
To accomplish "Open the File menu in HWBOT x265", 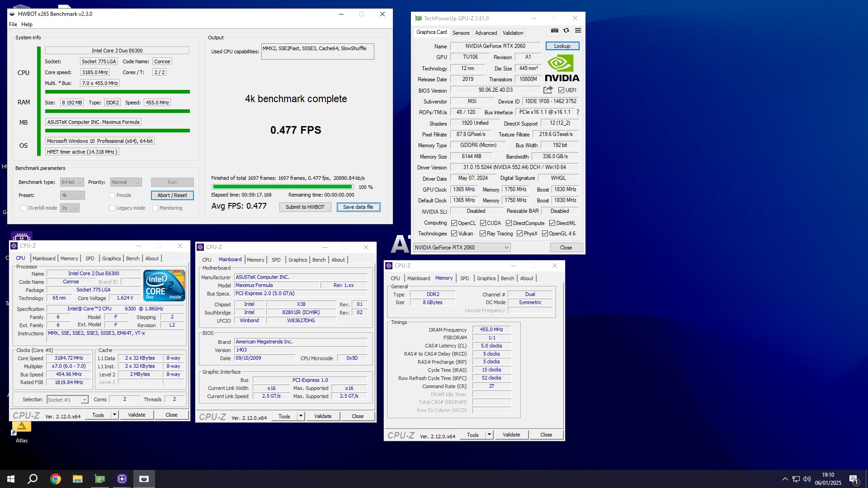I will 13,24.
